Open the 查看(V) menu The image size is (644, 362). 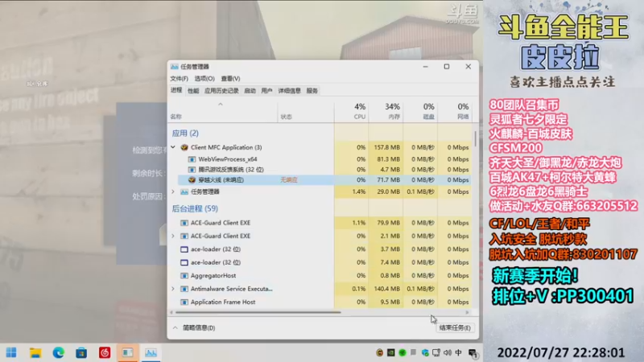(230, 78)
